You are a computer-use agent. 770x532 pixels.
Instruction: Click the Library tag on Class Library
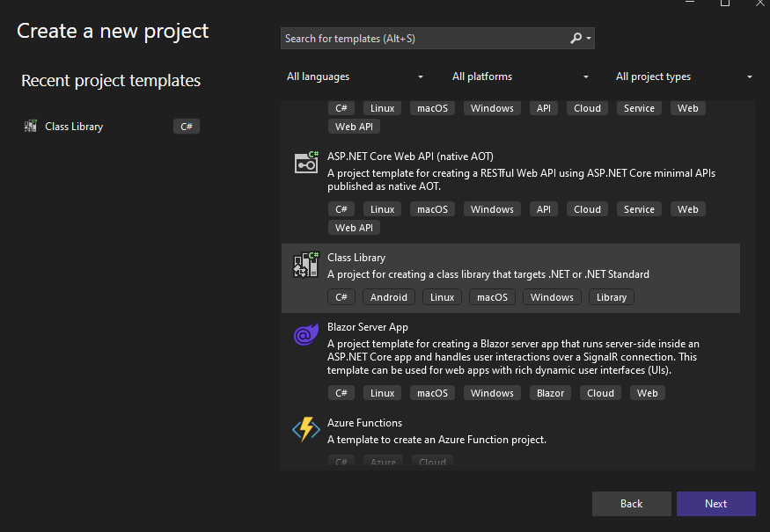tap(612, 297)
